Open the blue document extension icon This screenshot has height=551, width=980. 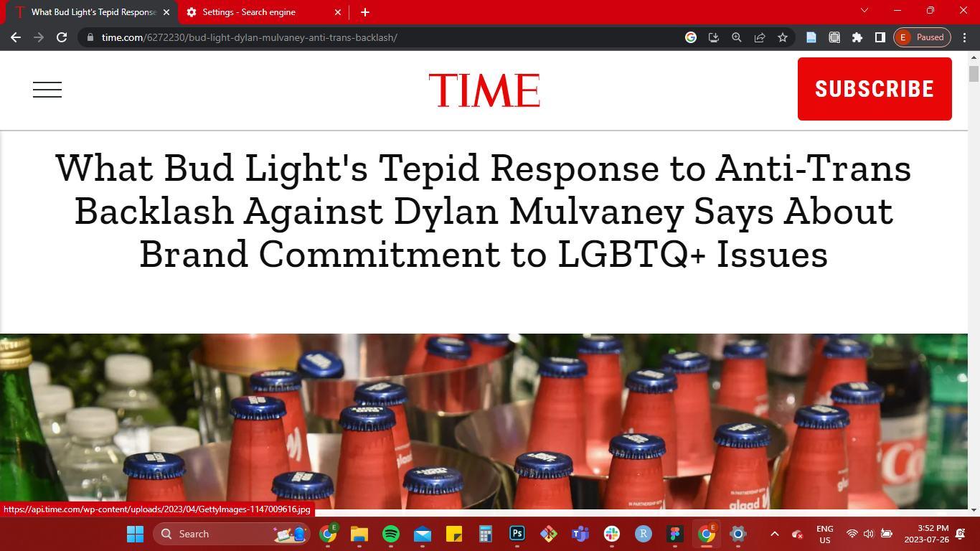(x=811, y=37)
